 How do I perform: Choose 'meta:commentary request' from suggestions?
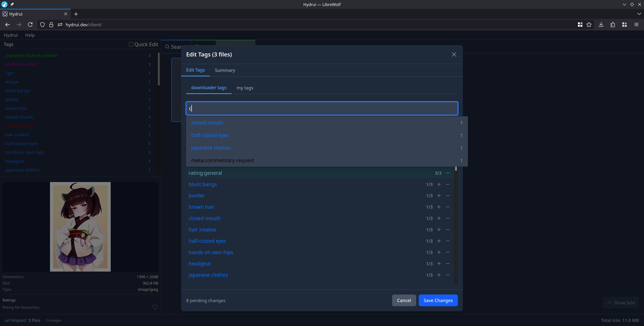click(222, 160)
